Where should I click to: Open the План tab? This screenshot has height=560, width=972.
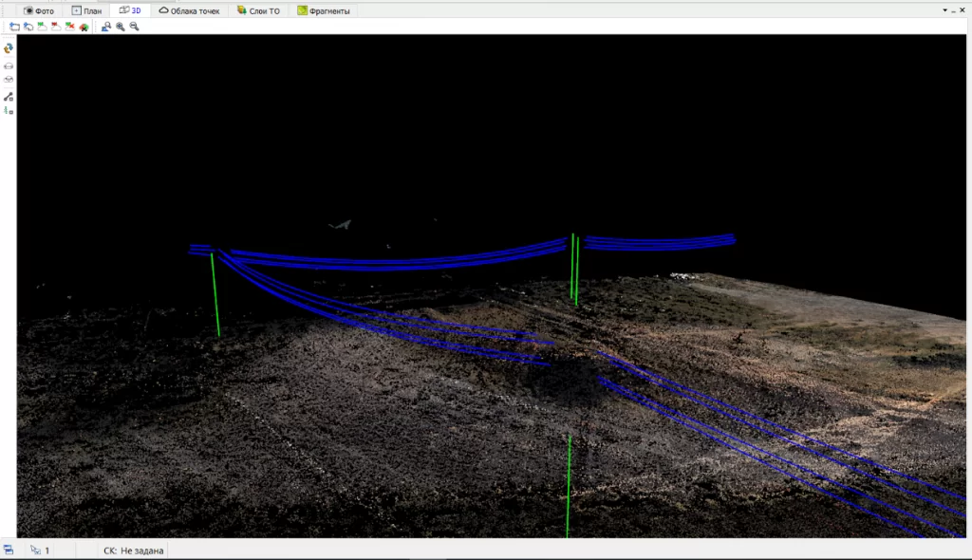(86, 10)
